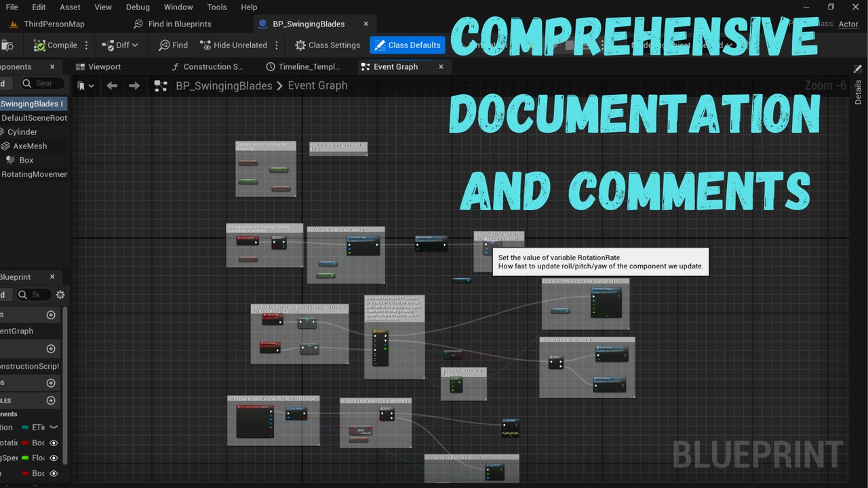868x488 pixels.
Task: Add a new variable with plus icon
Action: click(x=51, y=401)
